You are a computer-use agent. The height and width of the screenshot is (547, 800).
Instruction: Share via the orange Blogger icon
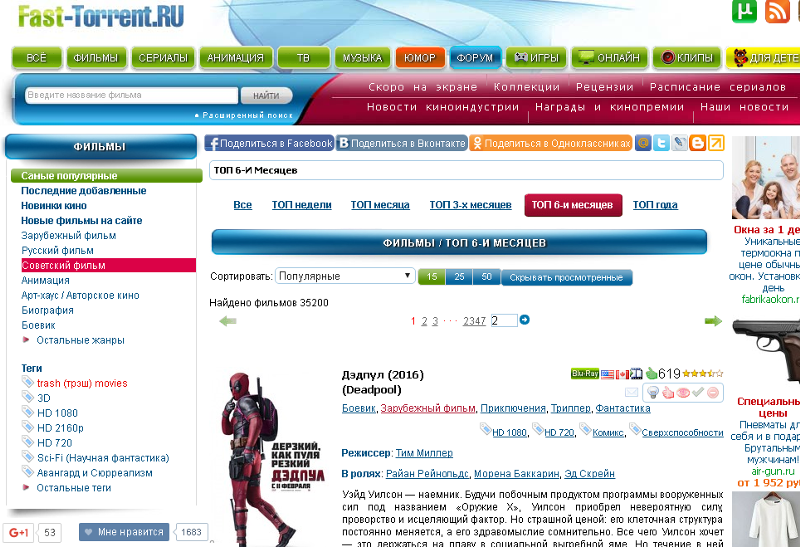tap(697, 143)
